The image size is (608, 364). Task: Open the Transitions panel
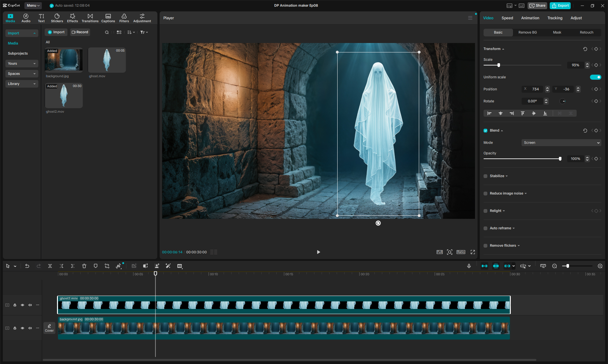coord(90,18)
